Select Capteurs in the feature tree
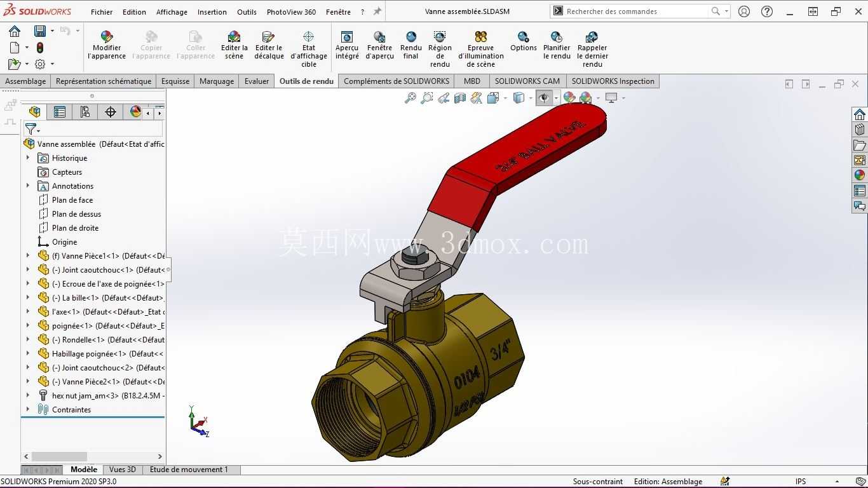Image resolution: width=868 pixels, height=488 pixels. pyautogui.click(x=67, y=172)
